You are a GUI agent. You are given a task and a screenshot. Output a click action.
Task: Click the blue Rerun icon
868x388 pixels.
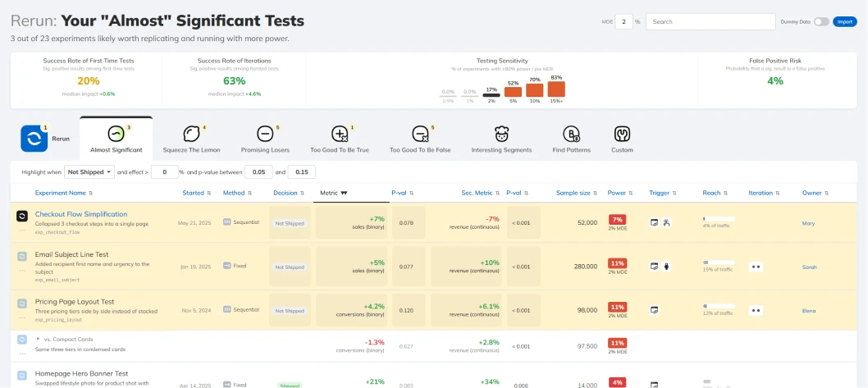coord(34,139)
